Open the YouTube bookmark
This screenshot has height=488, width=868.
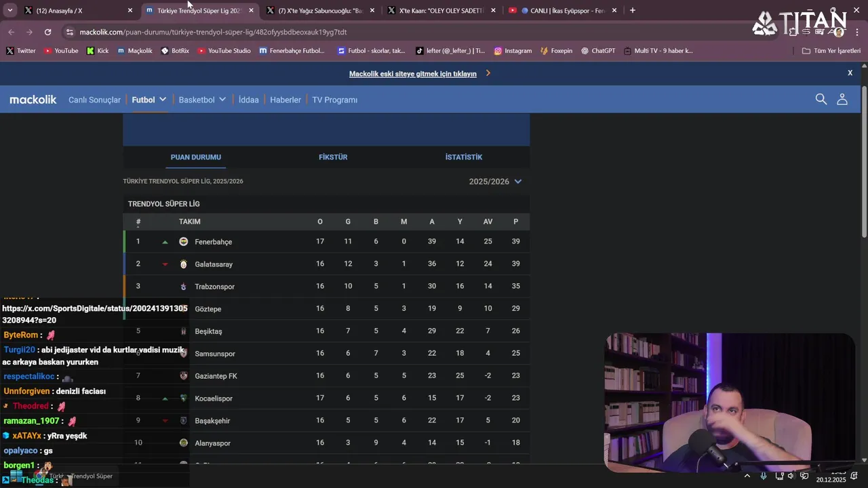(x=61, y=51)
